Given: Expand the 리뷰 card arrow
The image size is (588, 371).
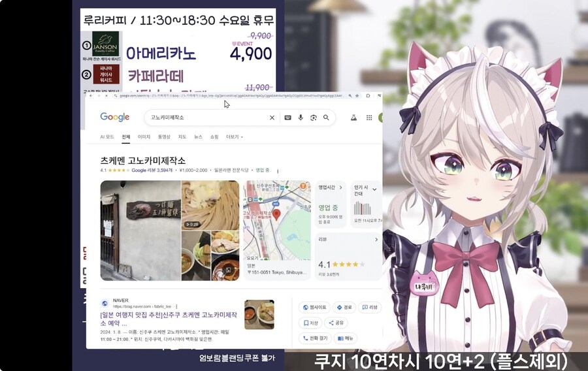Looking at the screenshot, I should tap(376, 240).
